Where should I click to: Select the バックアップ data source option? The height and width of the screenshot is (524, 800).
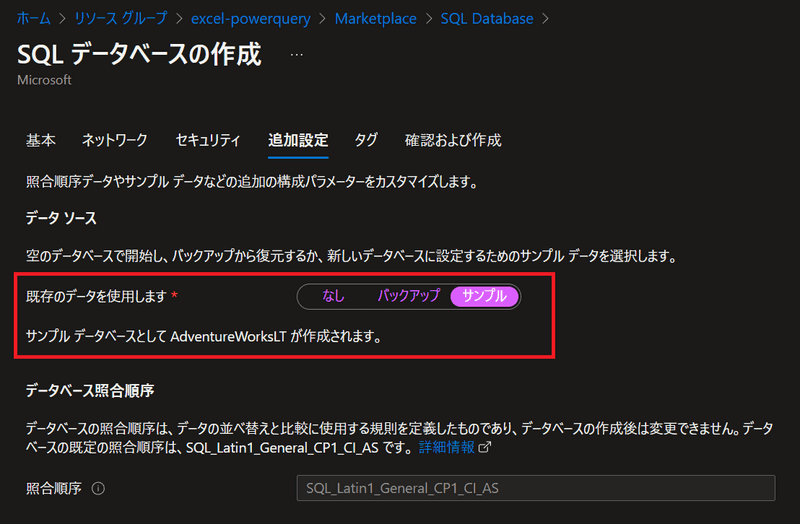[408, 296]
